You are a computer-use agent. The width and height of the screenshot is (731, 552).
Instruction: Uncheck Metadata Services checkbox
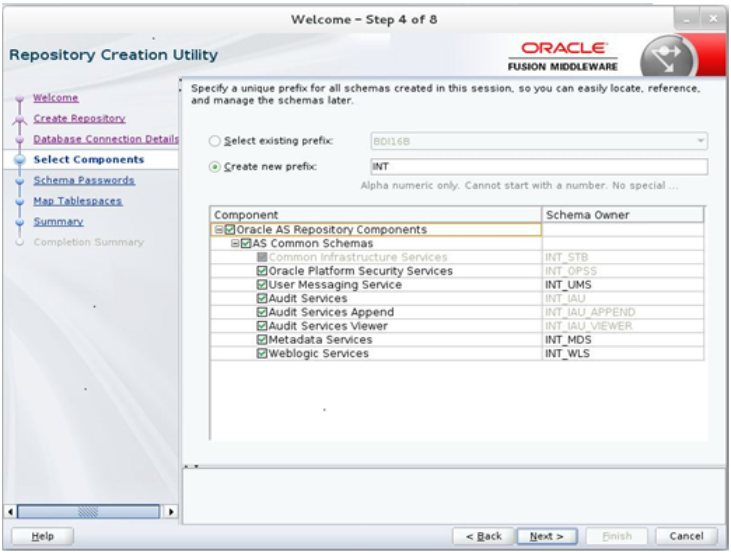(262, 339)
